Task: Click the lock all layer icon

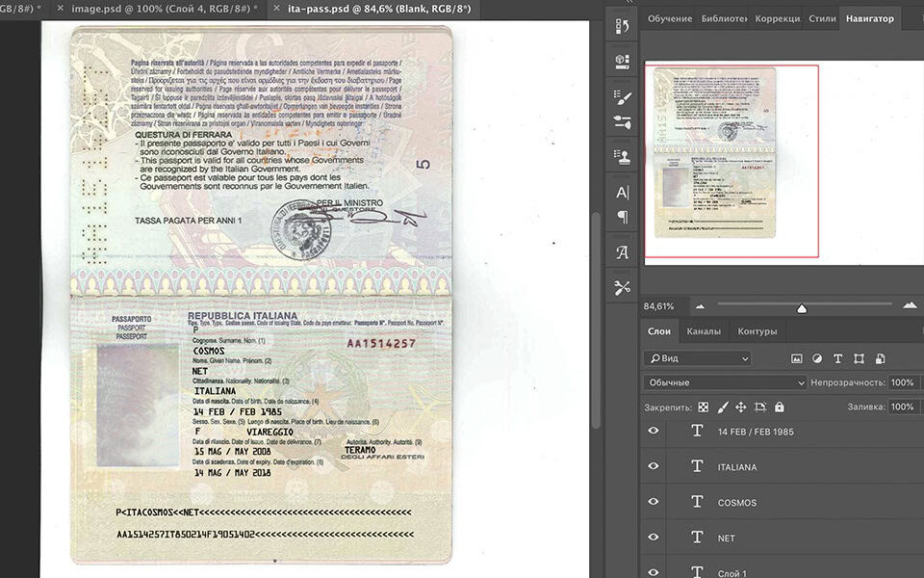Action: (x=780, y=407)
